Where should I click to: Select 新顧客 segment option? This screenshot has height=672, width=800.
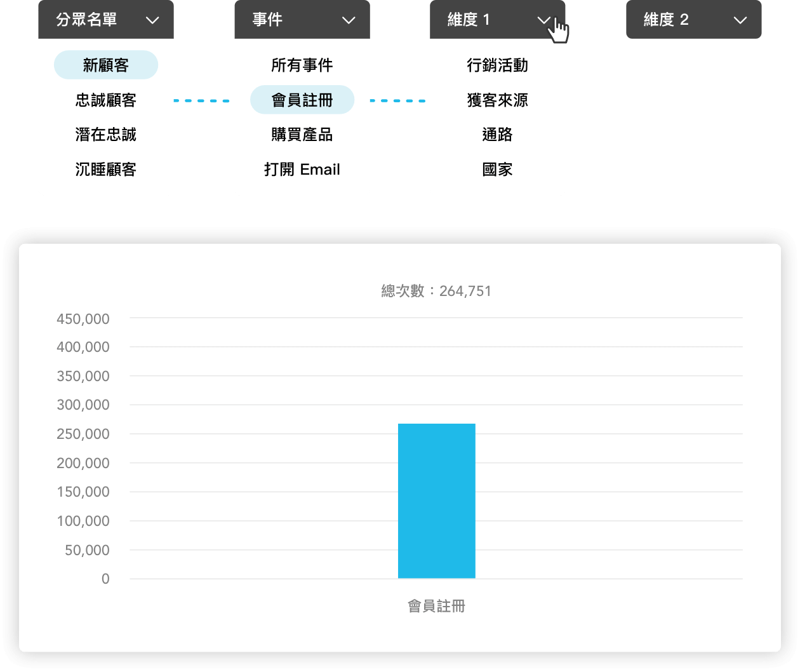106,65
